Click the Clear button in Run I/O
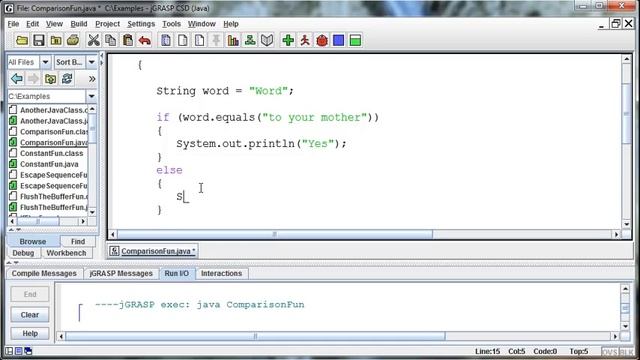The width and height of the screenshot is (640, 360). point(30,315)
